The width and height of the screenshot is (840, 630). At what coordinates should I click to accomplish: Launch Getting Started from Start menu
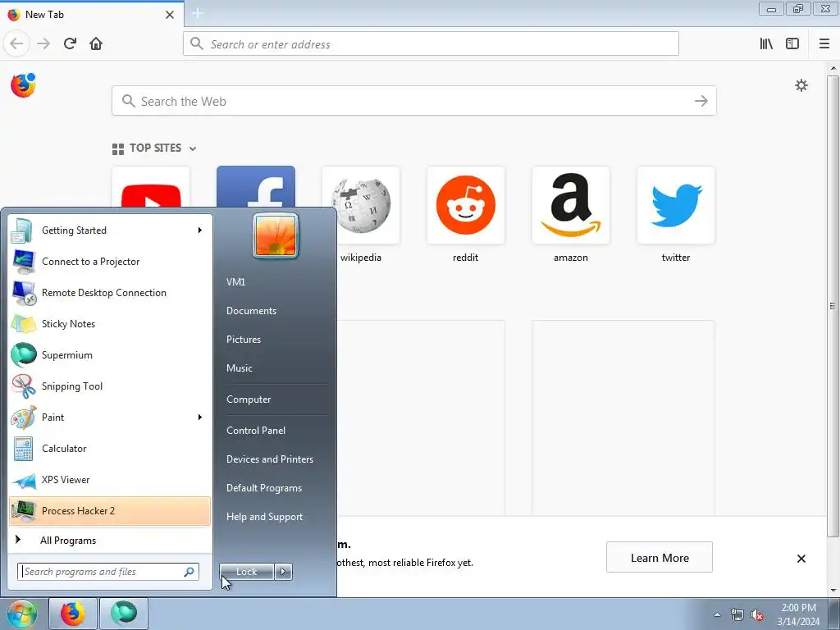[x=110, y=231]
